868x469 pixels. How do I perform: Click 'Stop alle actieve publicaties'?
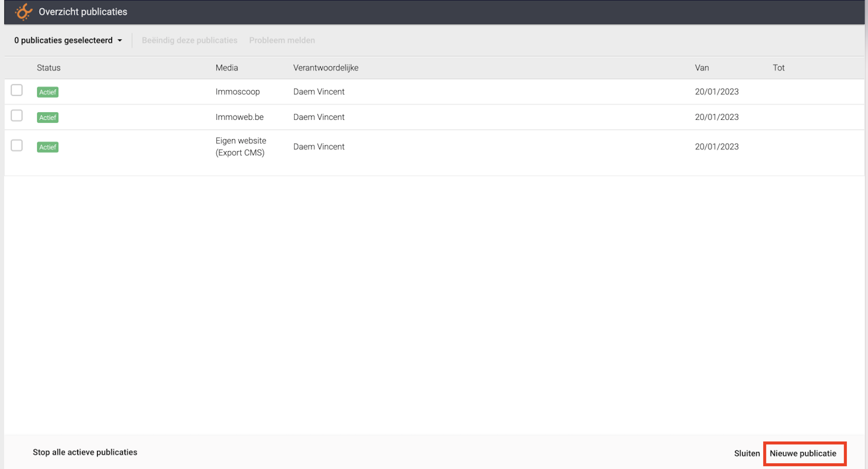85,452
